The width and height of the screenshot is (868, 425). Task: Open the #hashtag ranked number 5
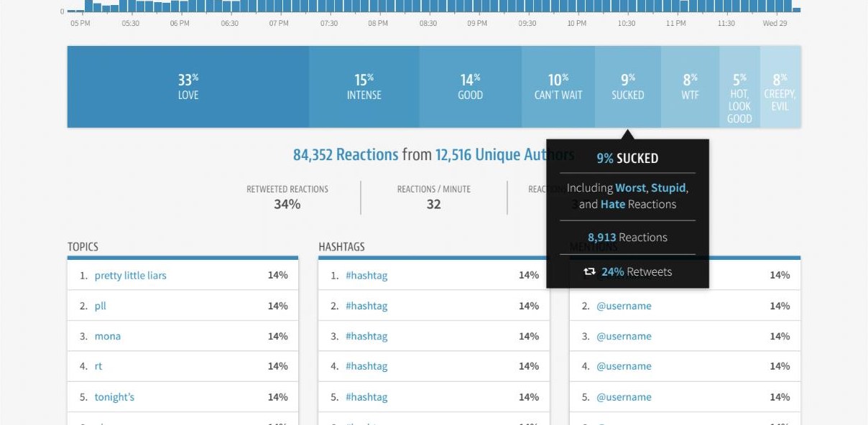tap(366, 397)
